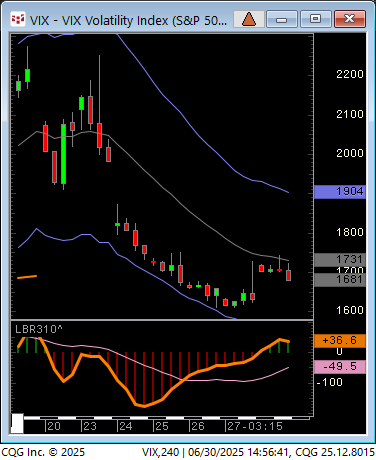Click the 2100 price scale label
This screenshot has width=376, height=460.
[349, 114]
